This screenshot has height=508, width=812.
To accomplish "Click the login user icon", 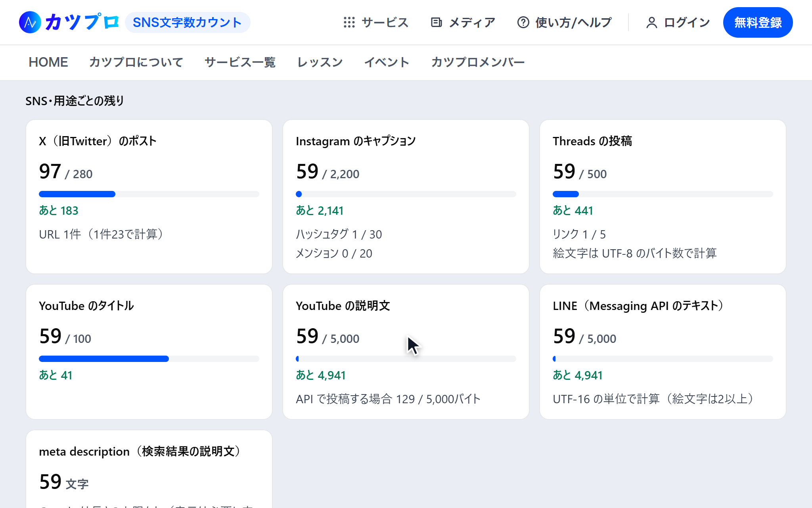I will (x=651, y=23).
